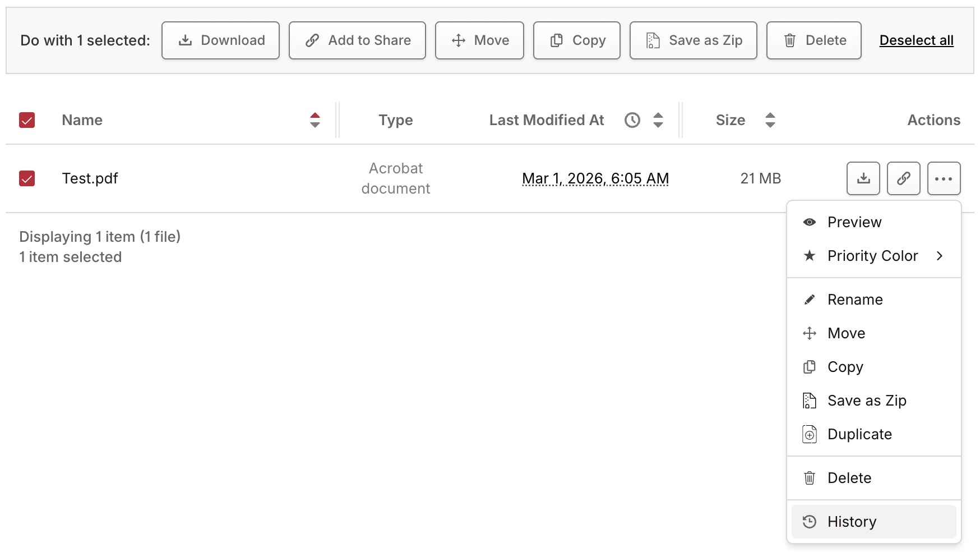The width and height of the screenshot is (980, 552).
Task: Click the Move button in the bulk action bar
Action: pos(479,40)
